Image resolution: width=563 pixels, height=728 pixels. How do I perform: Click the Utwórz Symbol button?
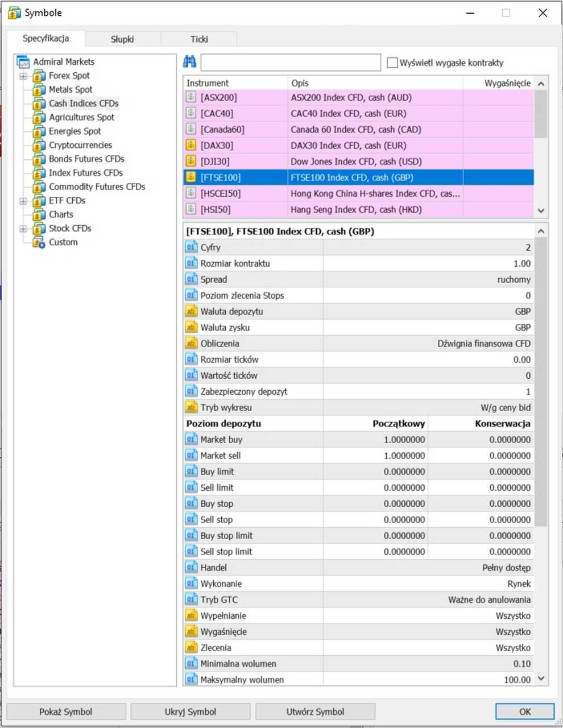(x=315, y=712)
